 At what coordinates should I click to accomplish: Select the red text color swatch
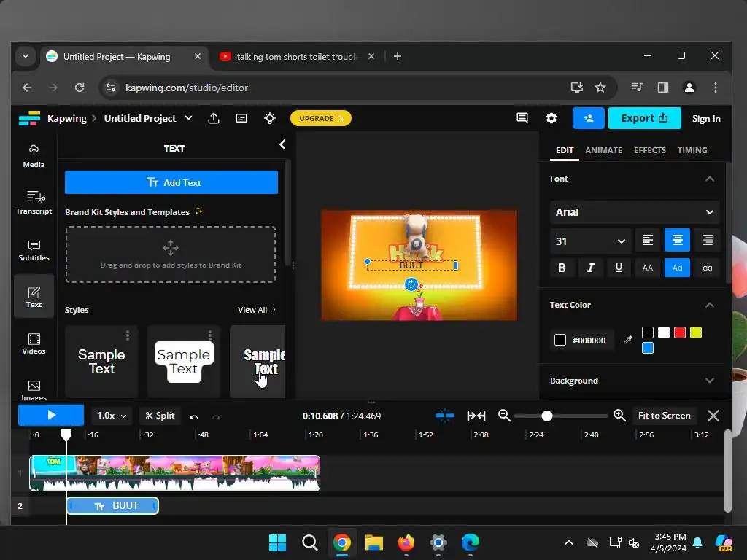(x=680, y=332)
